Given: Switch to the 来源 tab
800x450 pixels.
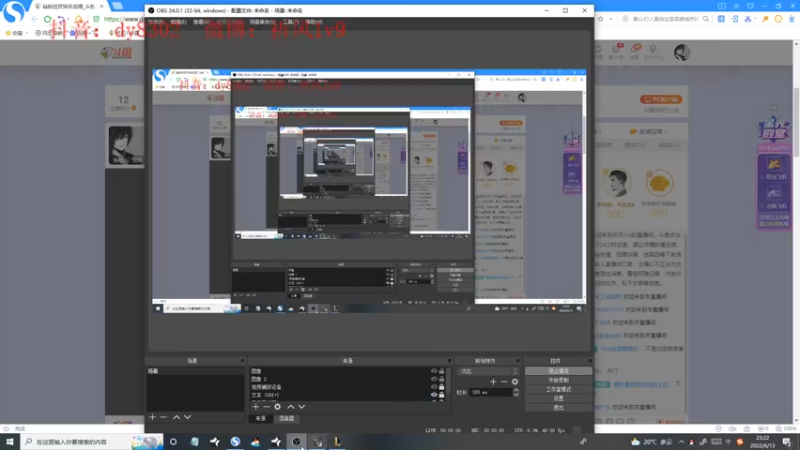Looking at the screenshot, I should [260, 418].
